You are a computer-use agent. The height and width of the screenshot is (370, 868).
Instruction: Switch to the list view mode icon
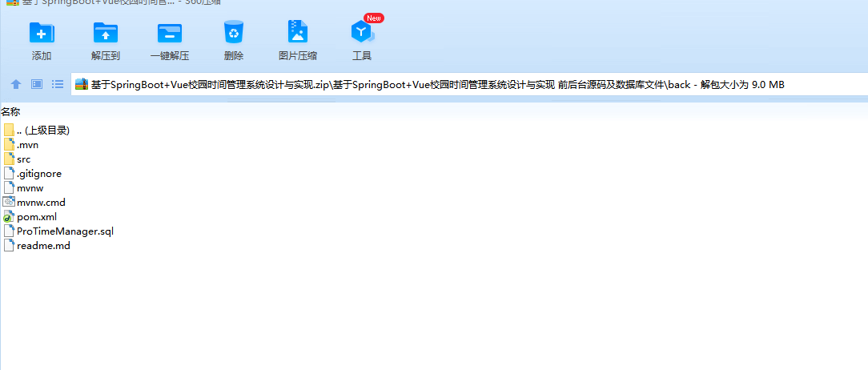tap(58, 84)
